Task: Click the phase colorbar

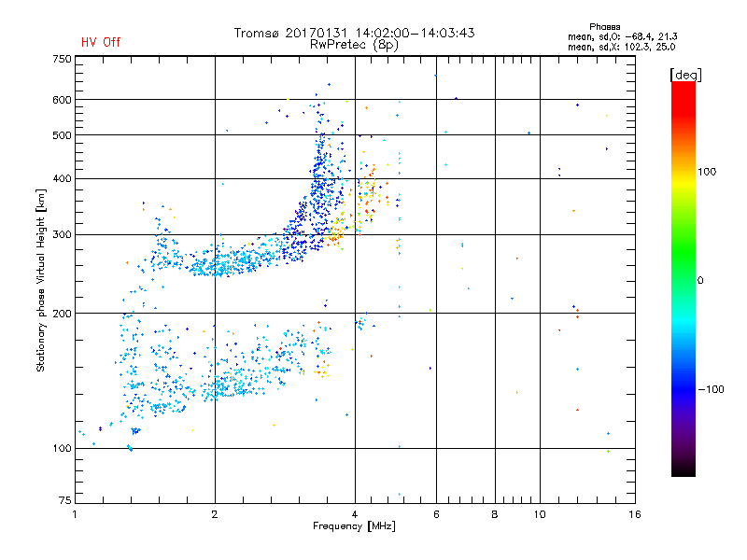Action: (684, 278)
